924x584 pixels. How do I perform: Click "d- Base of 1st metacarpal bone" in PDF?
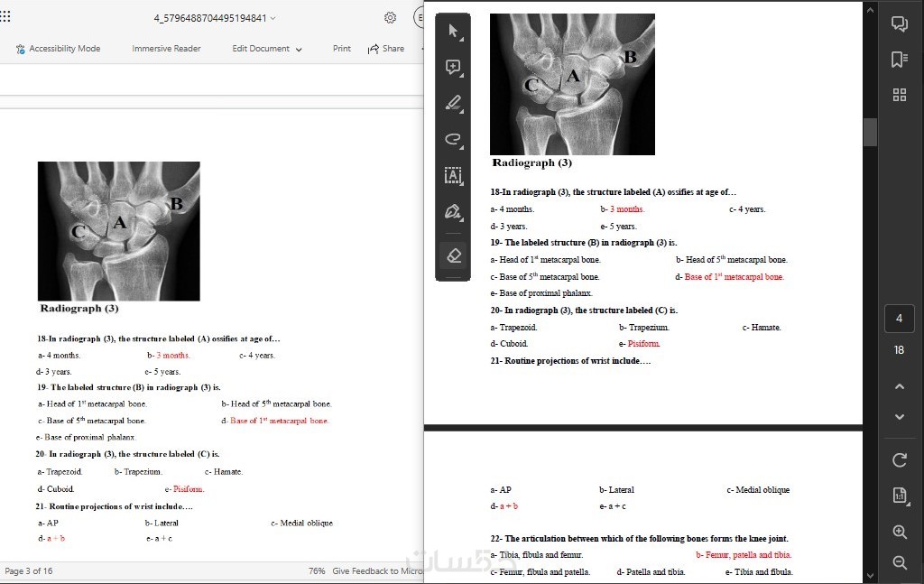point(729,276)
